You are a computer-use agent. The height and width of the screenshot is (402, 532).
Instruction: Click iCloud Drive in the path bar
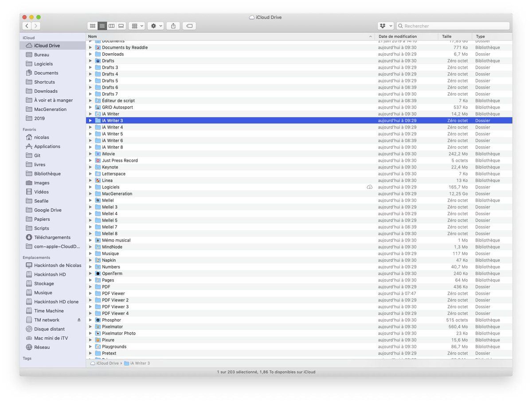107,363
